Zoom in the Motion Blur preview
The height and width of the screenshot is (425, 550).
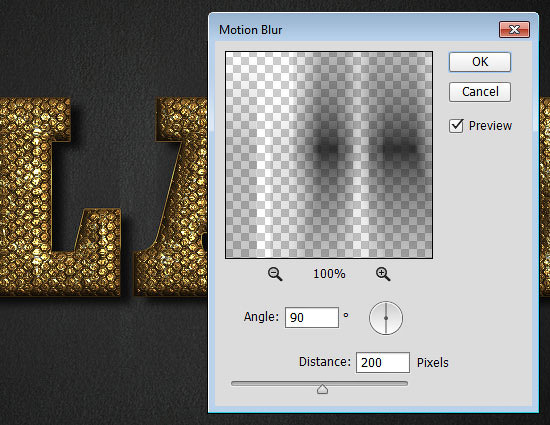383,274
